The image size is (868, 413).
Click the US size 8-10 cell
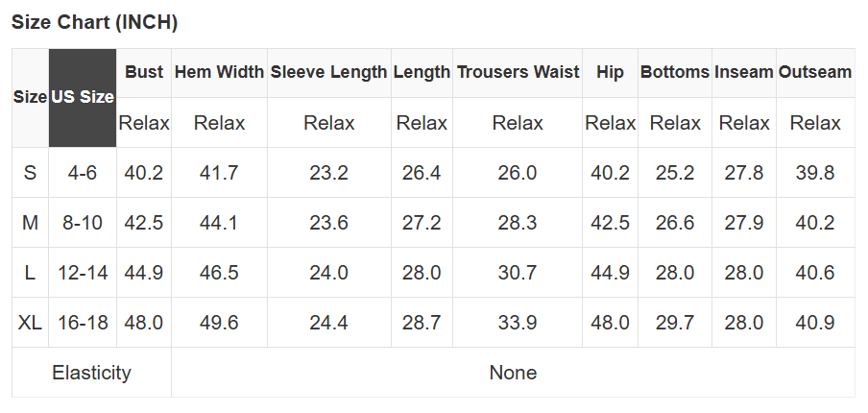click(83, 223)
